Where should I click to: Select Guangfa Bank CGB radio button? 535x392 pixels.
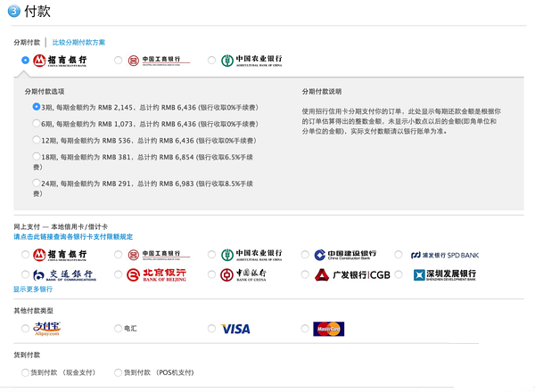[x=305, y=274]
